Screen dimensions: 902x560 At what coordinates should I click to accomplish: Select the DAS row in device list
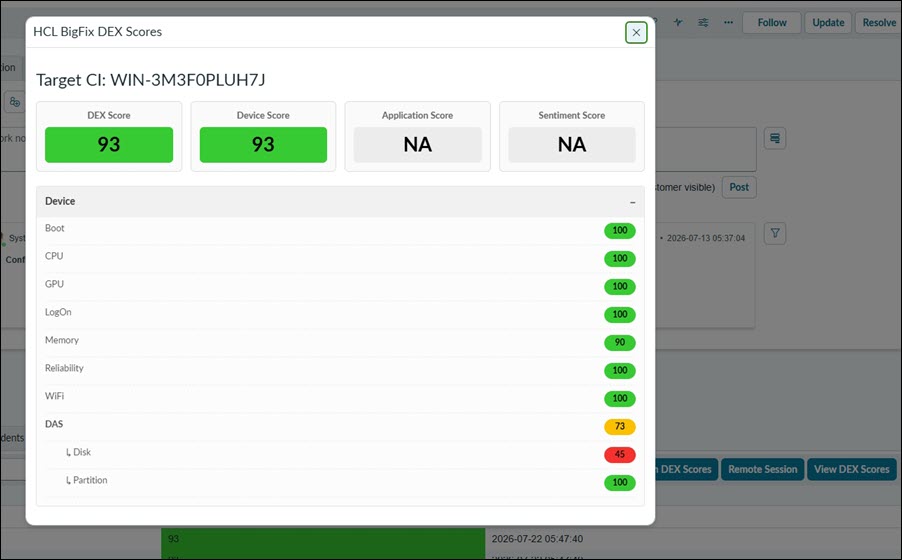[x=340, y=426]
